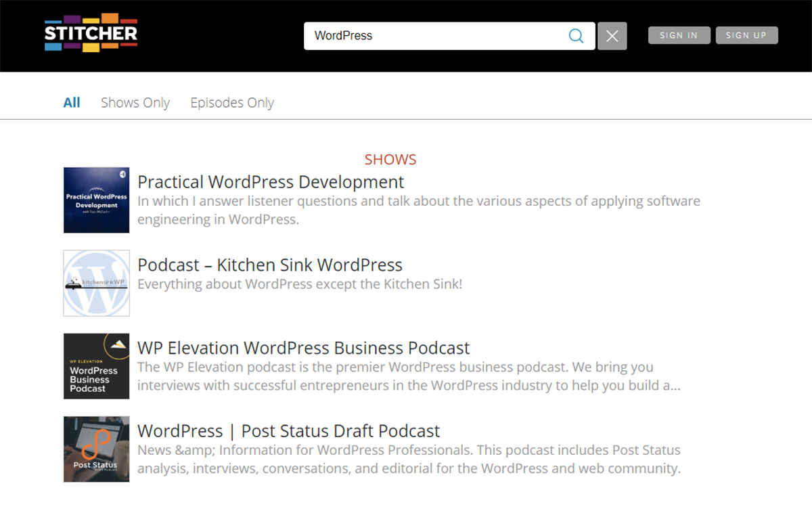This screenshot has width=812, height=515.
Task: Click the SHOWS section heading
Action: (390, 160)
